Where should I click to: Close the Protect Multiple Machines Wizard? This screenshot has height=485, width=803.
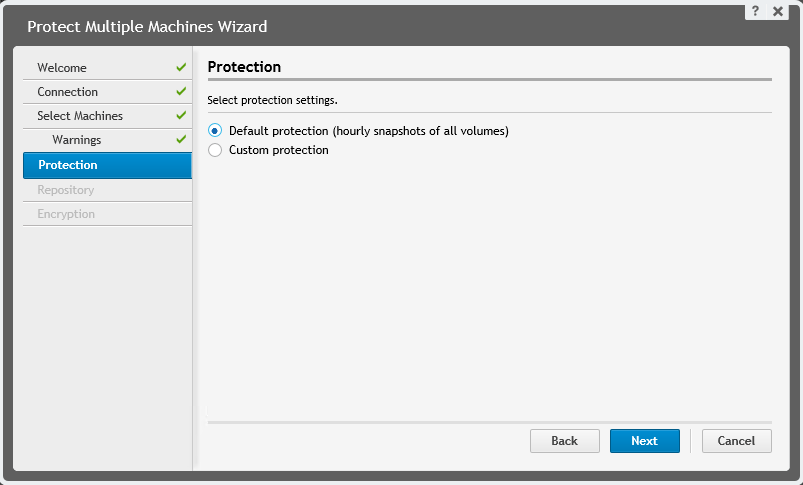tap(777, 12)
